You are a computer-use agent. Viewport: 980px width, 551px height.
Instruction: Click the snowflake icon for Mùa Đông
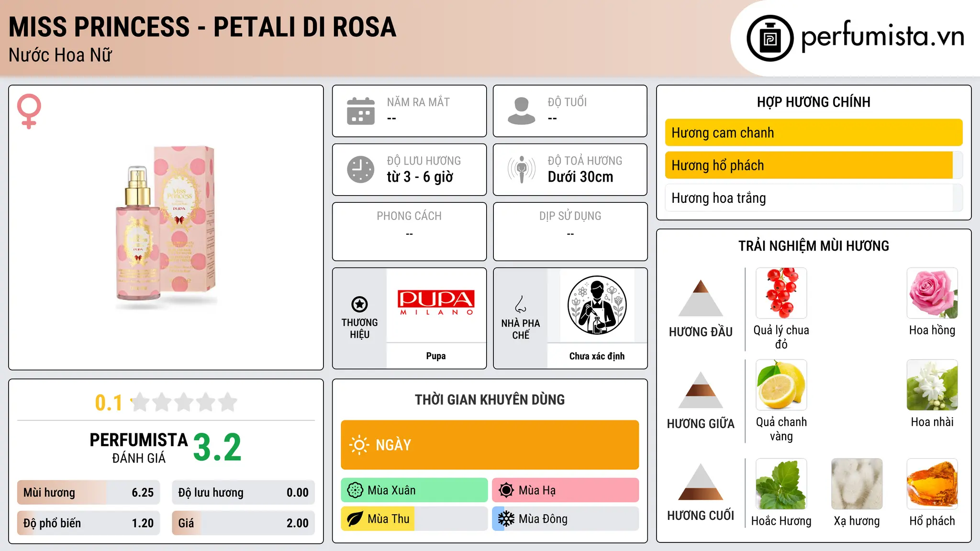point(506,519)
